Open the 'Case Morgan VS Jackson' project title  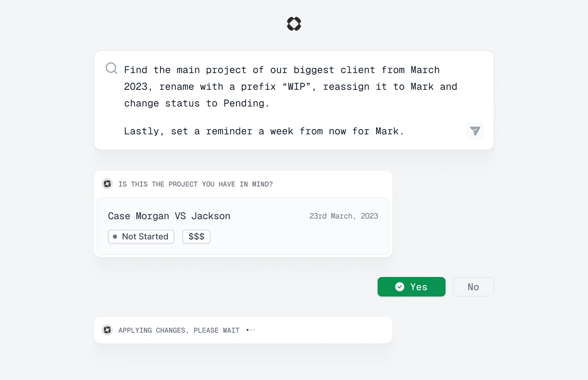[x=169, y=216]
